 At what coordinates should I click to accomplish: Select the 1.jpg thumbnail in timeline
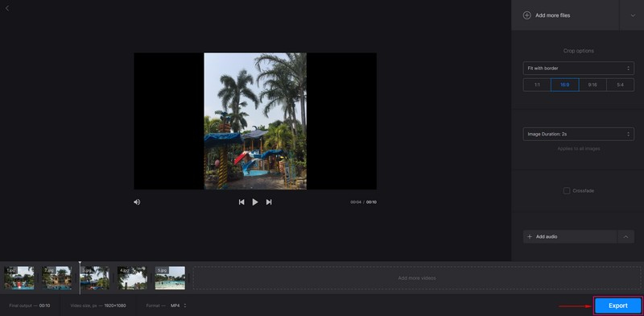click(19, 278)
